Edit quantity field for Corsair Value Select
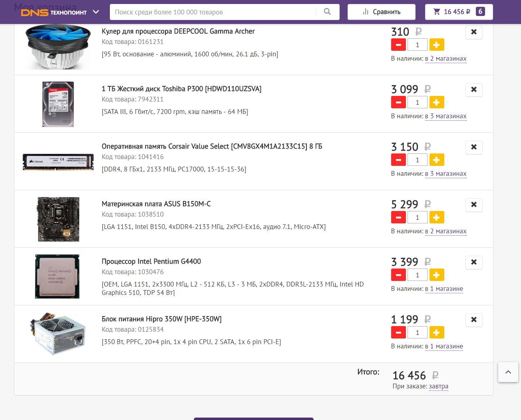 (418, 160)
